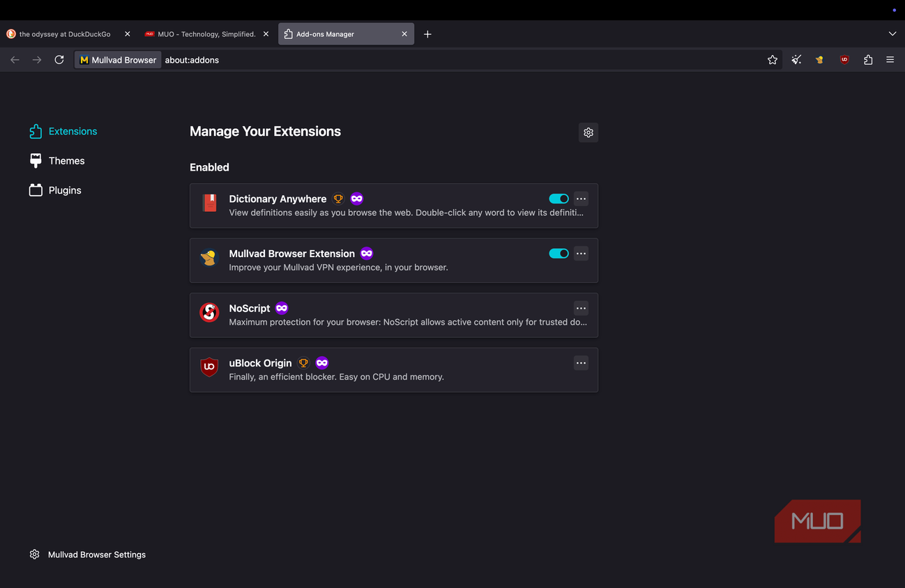
Task: Reload the current page
Action: (59, 60)
